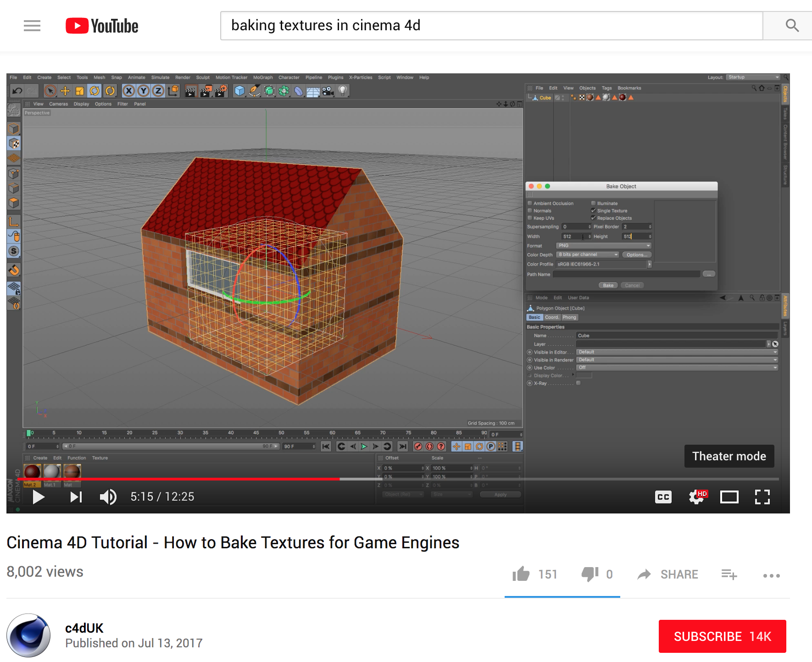
Task: Open the Use Color dropdown
Action: pos(677,368)
